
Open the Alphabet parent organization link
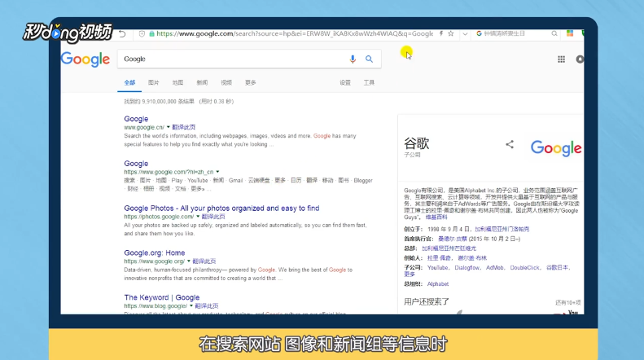[438, 284]
